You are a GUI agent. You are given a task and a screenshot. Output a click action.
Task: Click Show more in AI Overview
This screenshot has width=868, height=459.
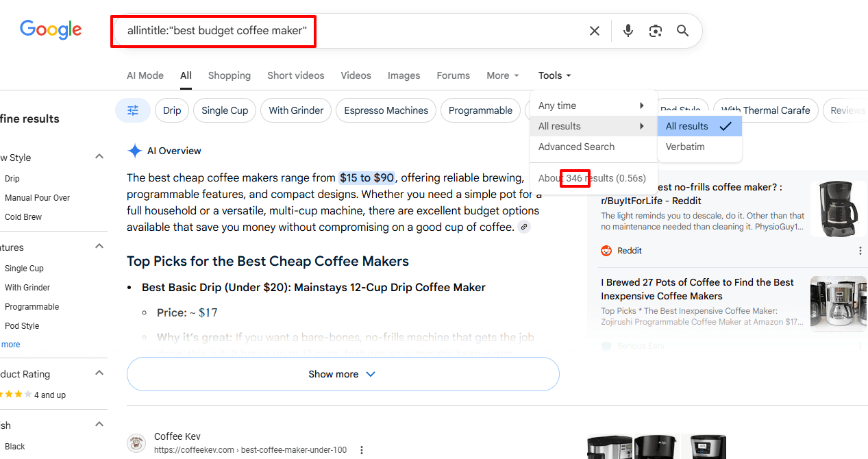tap(343, 374)
